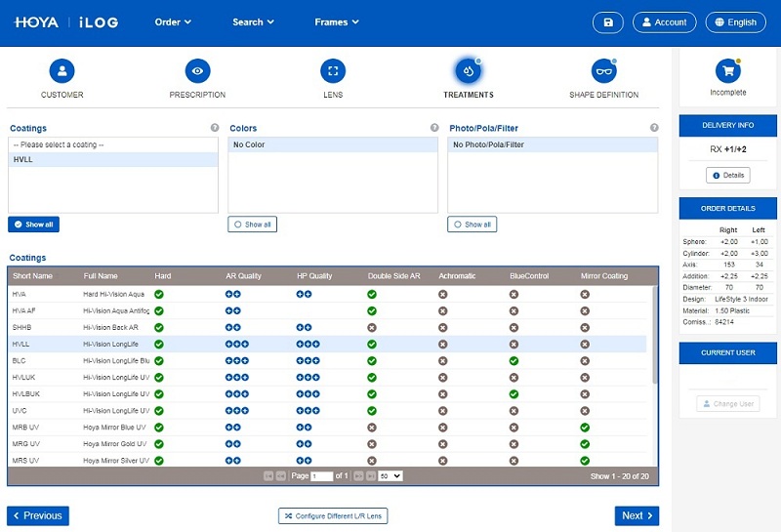This screenshot has height=532, width=781.
Task: Go to the Prescription eye icon
Action: [197, 70]
